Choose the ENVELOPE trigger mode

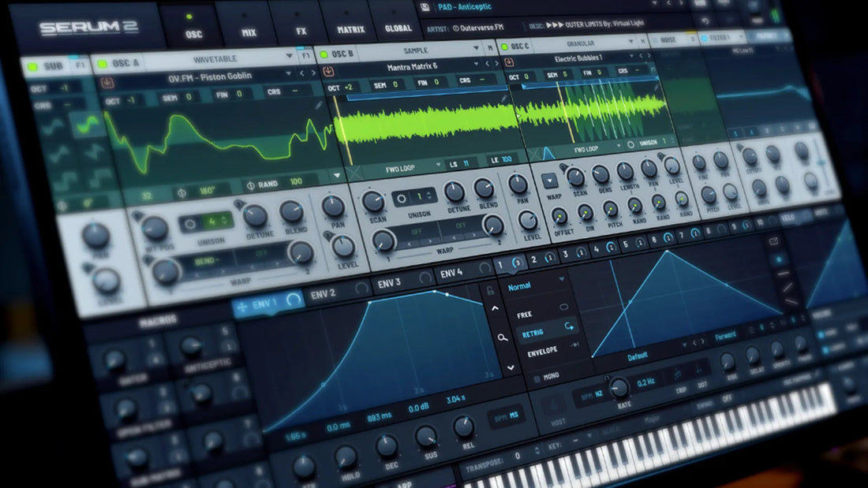pos(552,349)
